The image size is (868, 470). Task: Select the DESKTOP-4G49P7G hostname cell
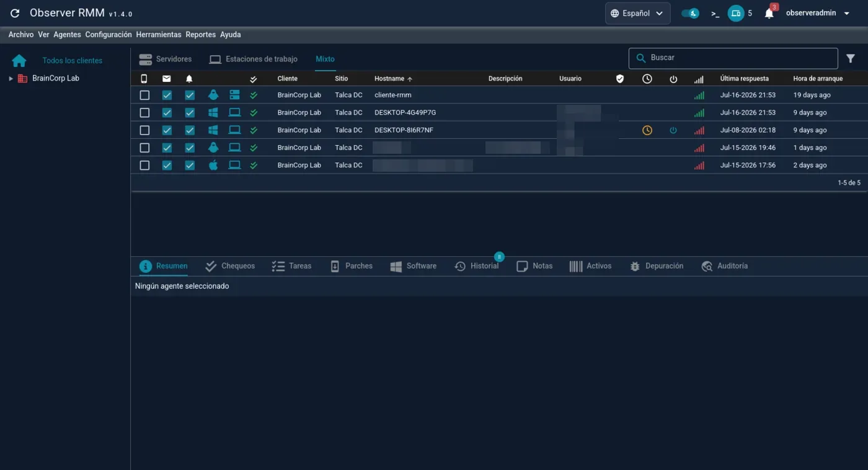(405, 113)
